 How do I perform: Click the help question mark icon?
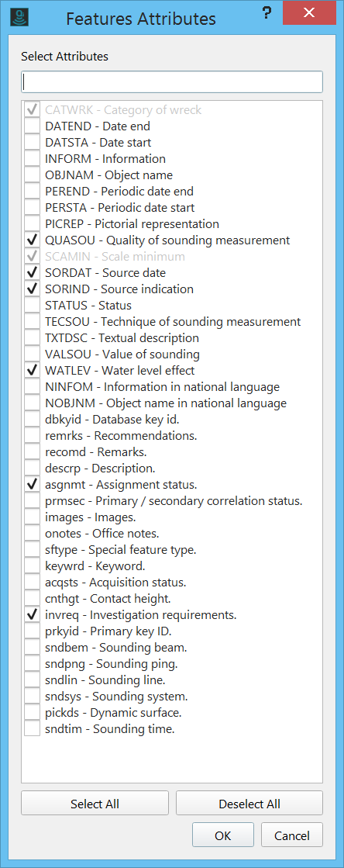(x=267, y=13)
